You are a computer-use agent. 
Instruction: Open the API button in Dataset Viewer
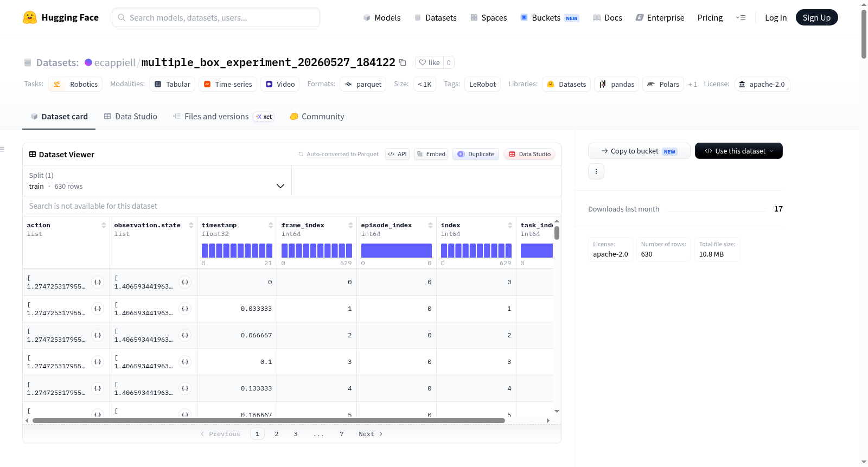click(x=397, y=154)
